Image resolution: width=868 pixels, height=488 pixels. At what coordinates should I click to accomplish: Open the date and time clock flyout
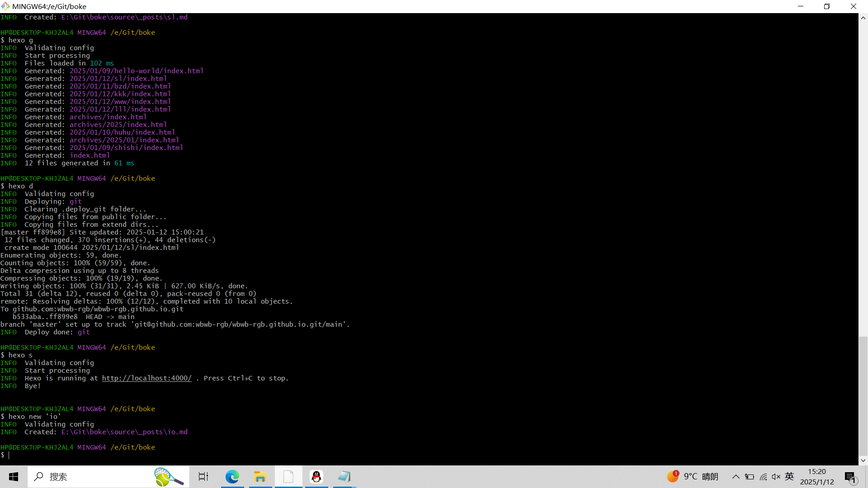point(817,477)
